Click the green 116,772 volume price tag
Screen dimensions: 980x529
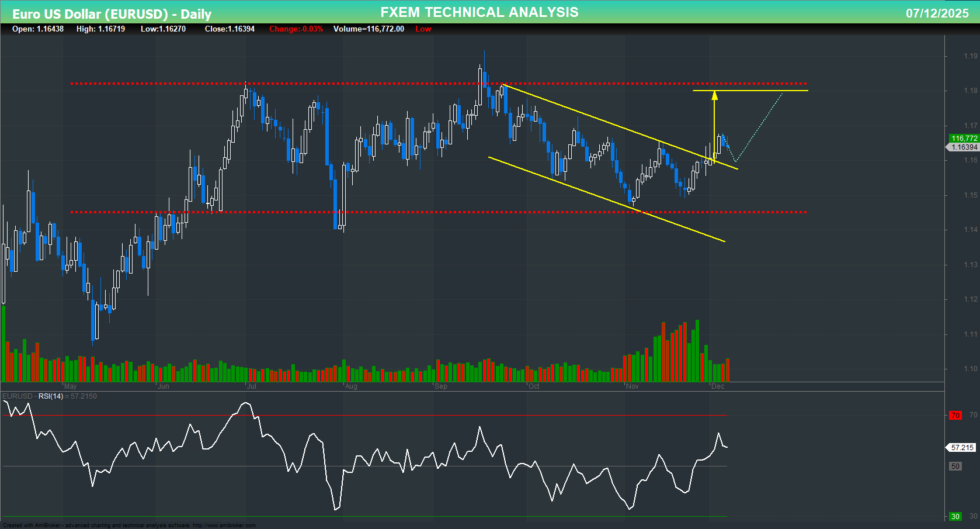964,138
